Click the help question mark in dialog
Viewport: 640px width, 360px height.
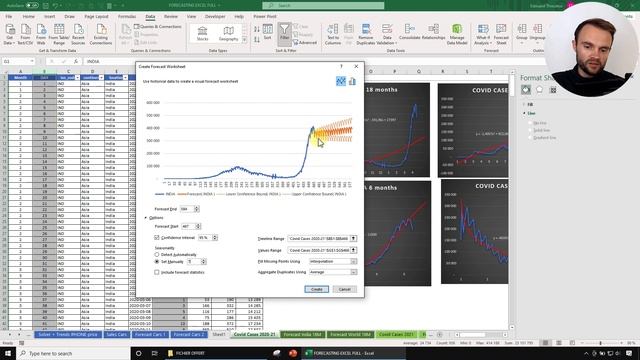[341, 66]
